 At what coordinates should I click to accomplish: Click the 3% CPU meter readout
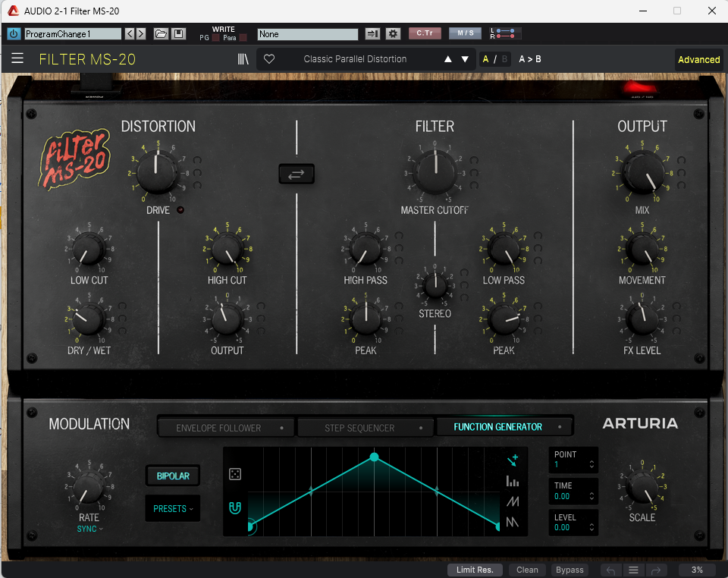[697, 570]
